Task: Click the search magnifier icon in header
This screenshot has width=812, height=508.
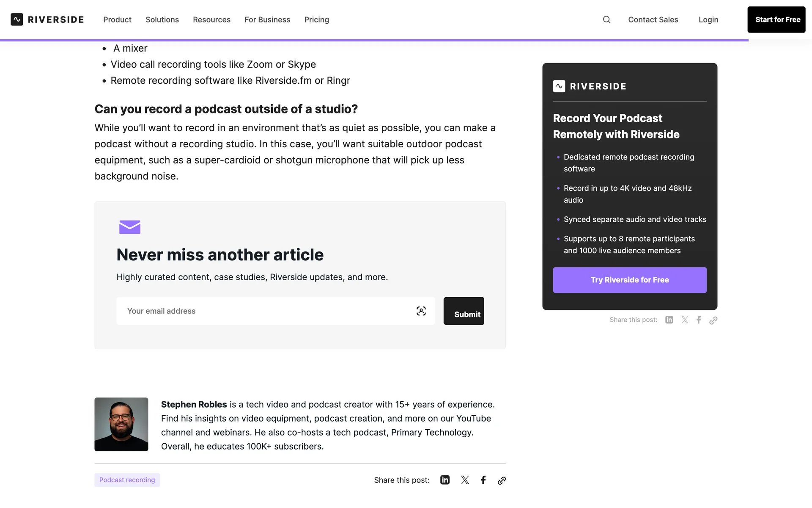Action: click(606, 19)
